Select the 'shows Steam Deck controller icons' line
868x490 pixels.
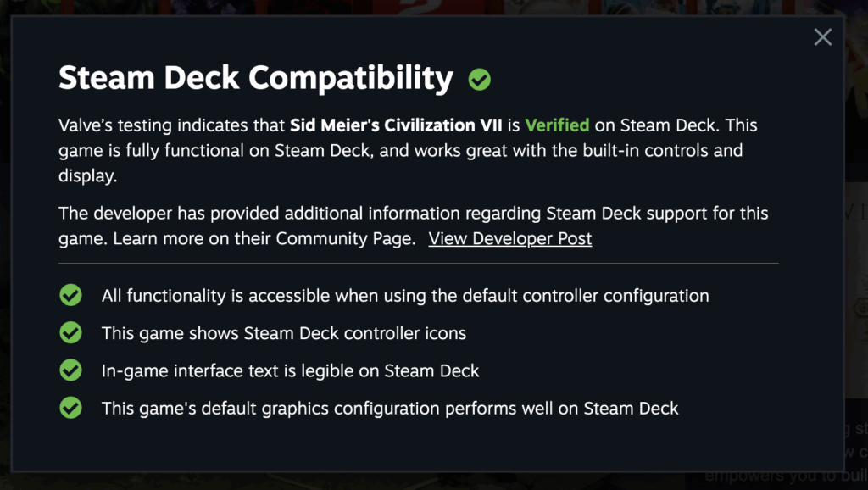284,333
